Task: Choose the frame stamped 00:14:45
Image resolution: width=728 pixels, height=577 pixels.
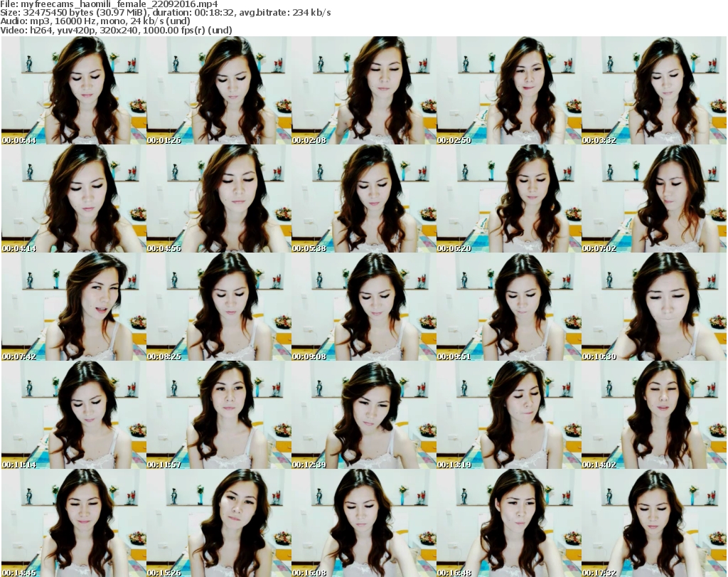Action: coord(74,523)
